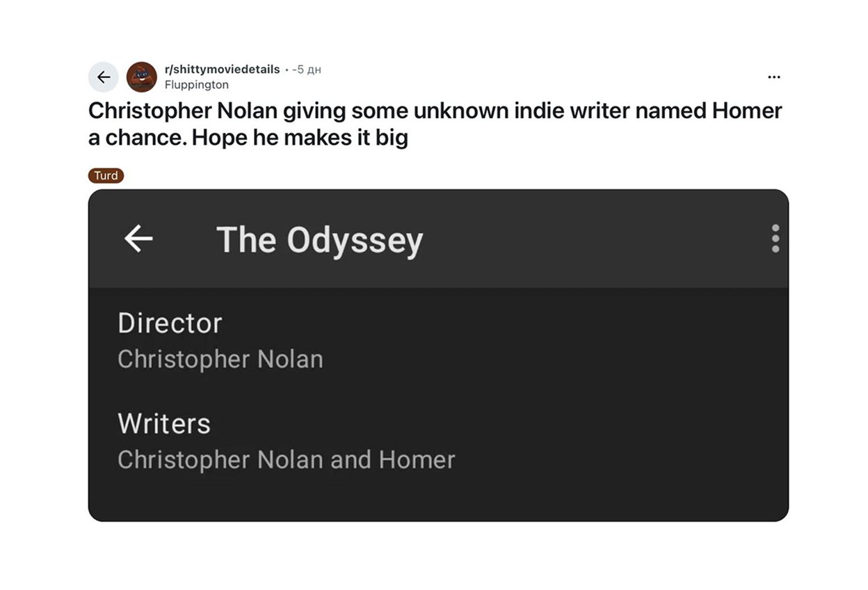Open the vertical three-dot menu in Odyssey header
868x590 pixels.
pyautogui.click(x=775, y=239)
